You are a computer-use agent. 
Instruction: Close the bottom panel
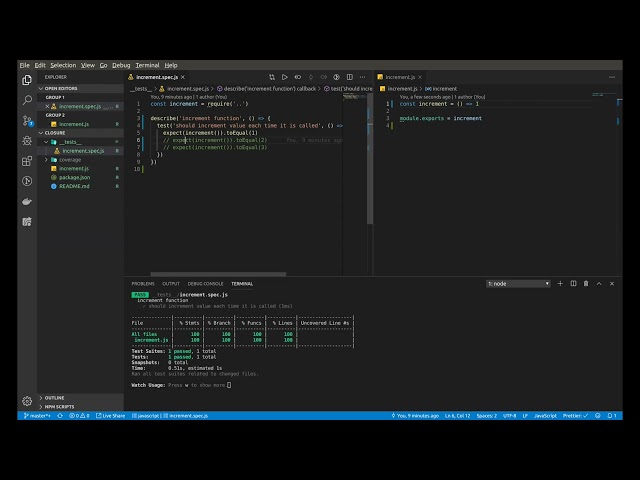(612, 284)
